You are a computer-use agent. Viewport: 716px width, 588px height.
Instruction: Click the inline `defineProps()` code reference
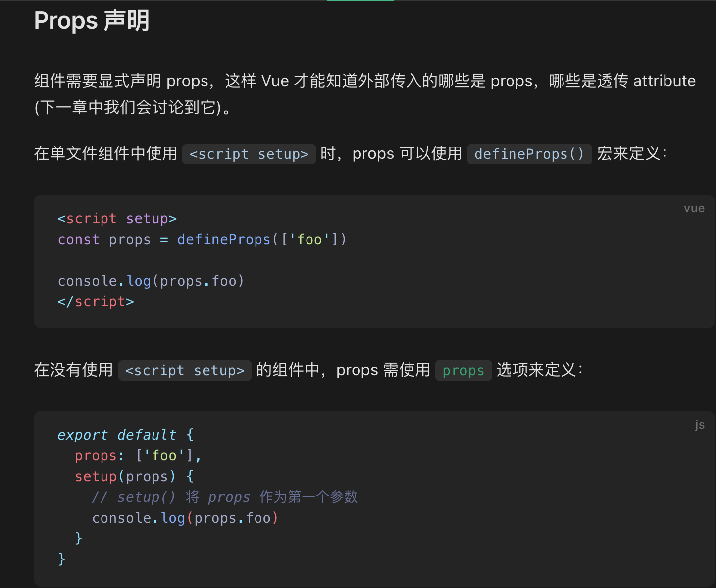529,154
